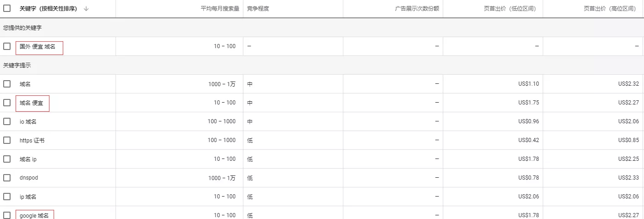
Task: Tick the checkbox for google 域名
Action: pos(7,215)
